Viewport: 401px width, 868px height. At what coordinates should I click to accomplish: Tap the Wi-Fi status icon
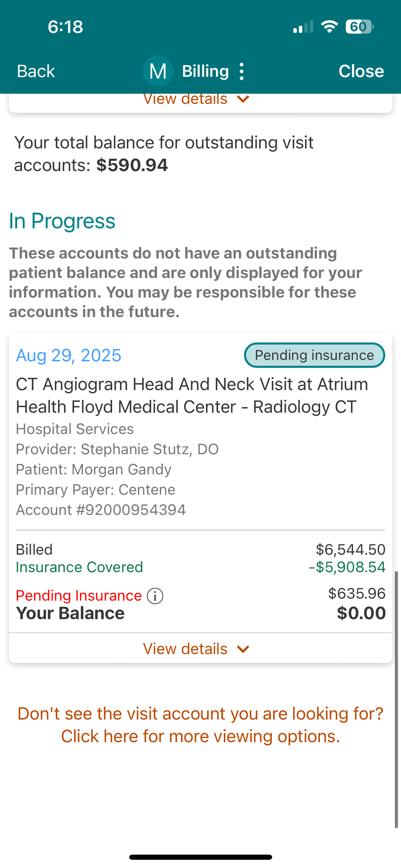(329, 27)
